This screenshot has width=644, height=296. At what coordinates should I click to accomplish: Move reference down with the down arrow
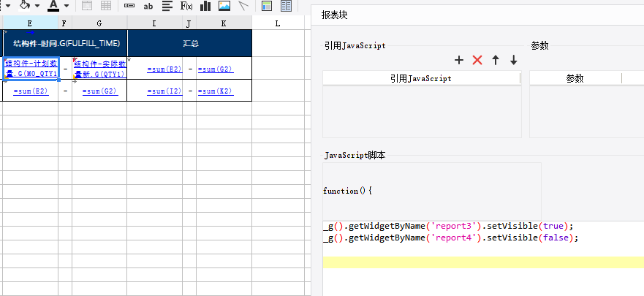pyautogui.click(x=513, y=61)
